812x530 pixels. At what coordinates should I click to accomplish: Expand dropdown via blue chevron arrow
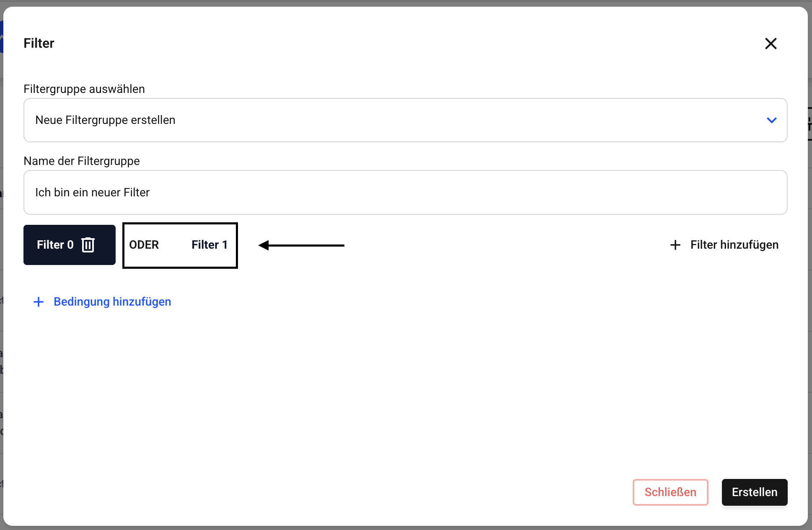[x=771, y=121]
